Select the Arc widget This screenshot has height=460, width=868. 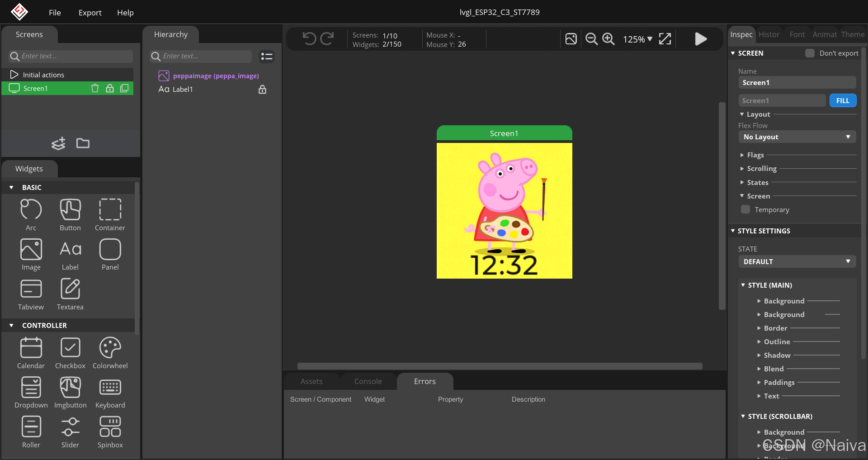coord(31,215)
